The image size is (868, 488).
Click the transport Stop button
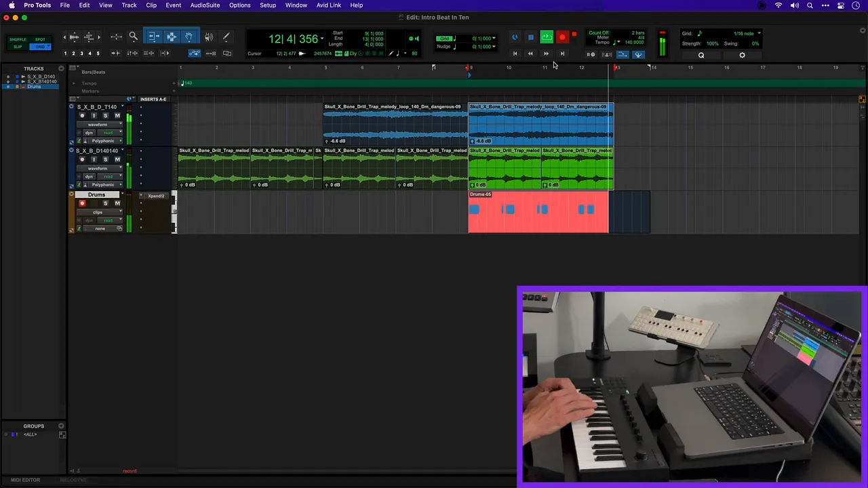click(x=530, y=38)
